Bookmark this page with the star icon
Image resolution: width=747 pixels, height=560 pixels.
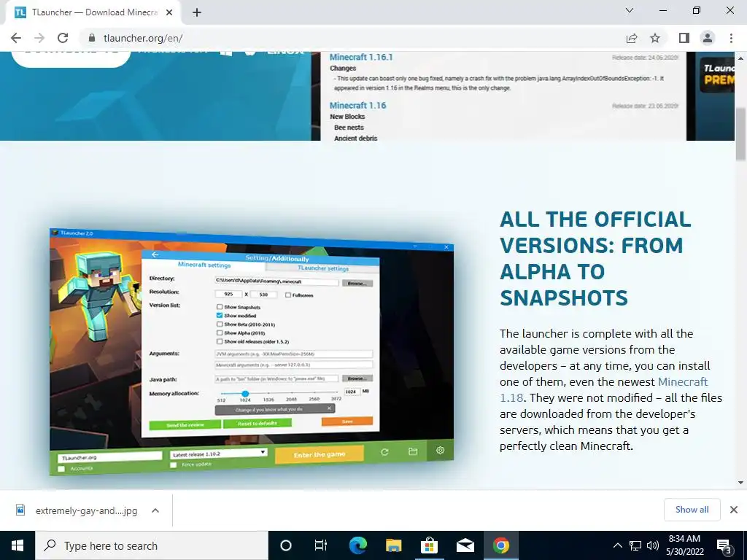(655, 38)
